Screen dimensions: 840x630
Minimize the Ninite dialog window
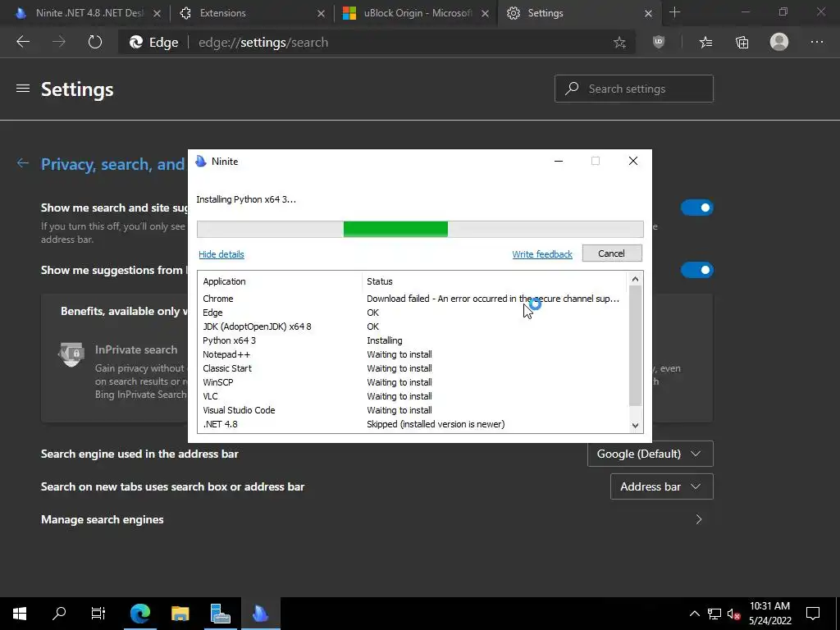(558, 162)
